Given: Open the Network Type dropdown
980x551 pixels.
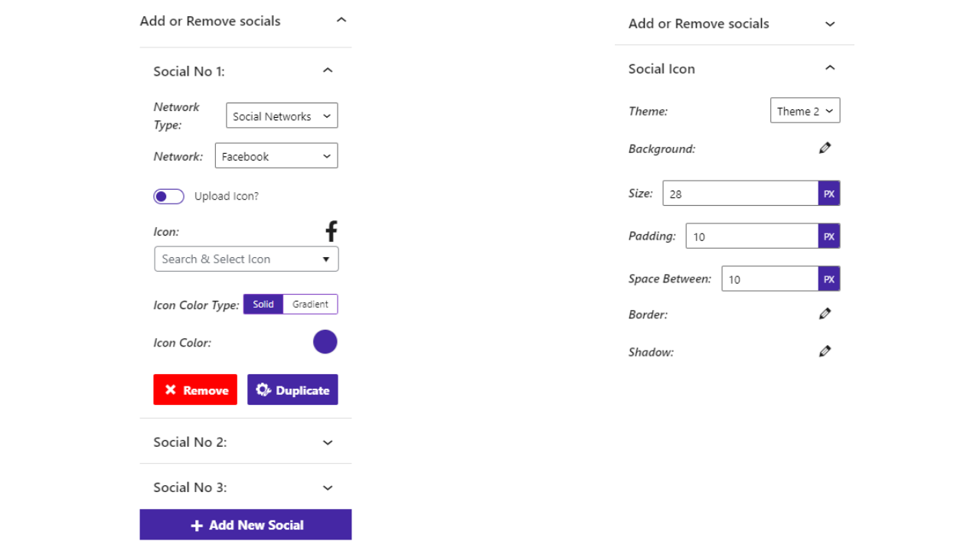Looking at the screenshot, I should point(282,116).
